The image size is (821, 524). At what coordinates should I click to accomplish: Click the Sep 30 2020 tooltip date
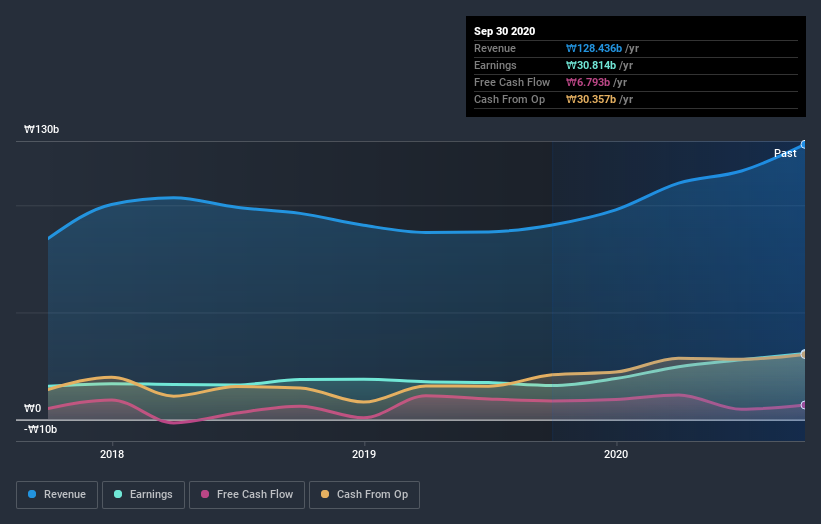[x=504, y=31]
